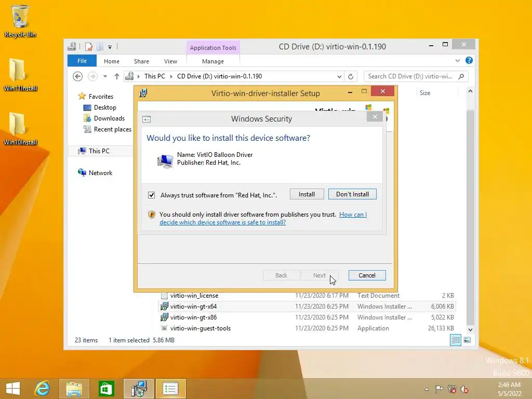Screen dimensions: 532x399
Task: Click the New Folder icon in Explorer quick access toolbar
Action: coord(100,47)
